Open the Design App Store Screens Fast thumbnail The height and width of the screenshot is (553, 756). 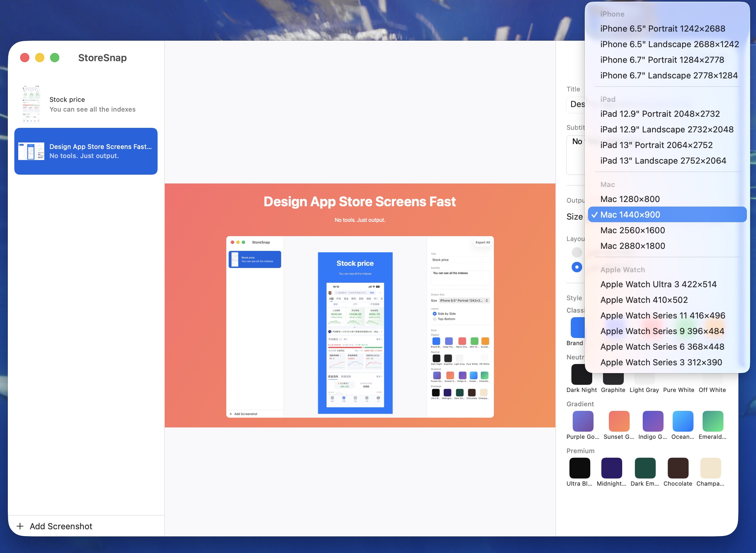pyautogui.click(x=31, y=151)
